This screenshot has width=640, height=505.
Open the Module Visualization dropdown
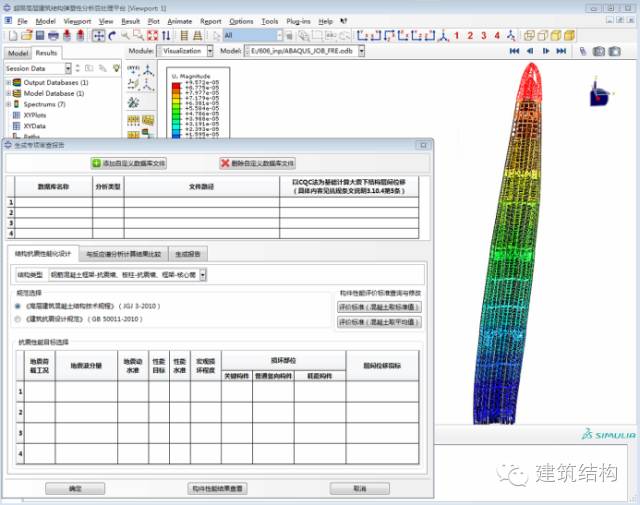coord(210,51)
